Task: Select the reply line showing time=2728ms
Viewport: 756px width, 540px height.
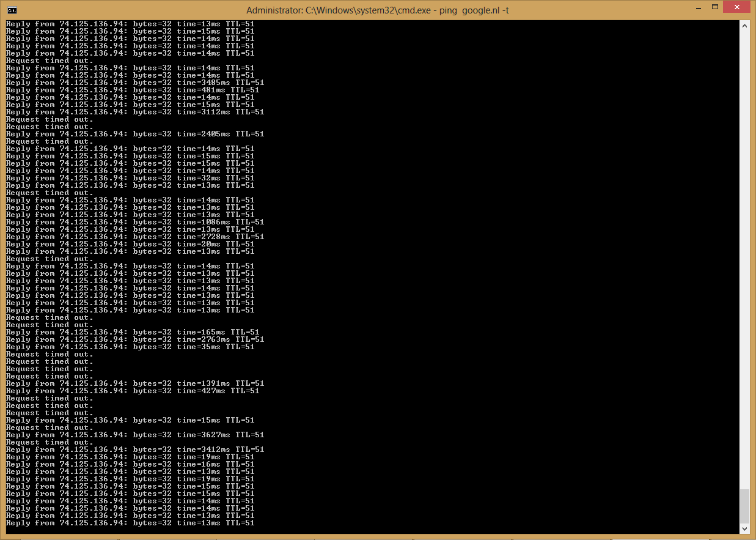Action: (134, 237)
